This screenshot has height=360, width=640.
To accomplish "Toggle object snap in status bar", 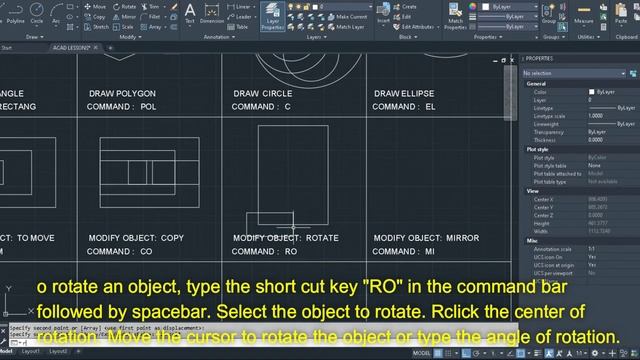I will (520, 353).
